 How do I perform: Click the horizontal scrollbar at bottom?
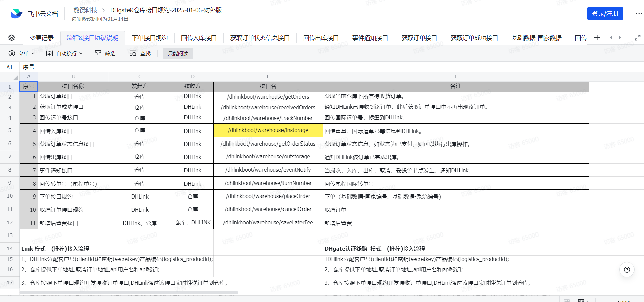click(x=129, y=292)
